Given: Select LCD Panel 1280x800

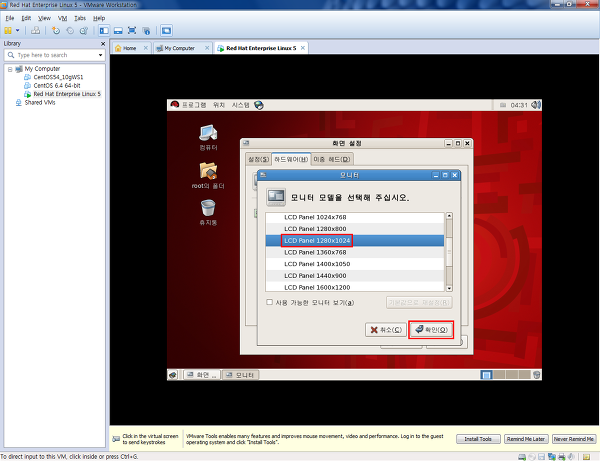Looking at the screenshot, I should 355,229.
